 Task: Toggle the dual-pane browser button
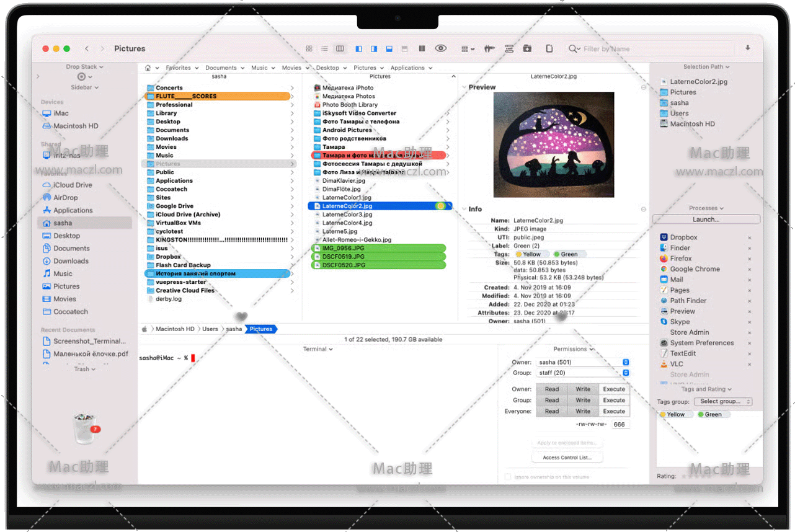422,48
